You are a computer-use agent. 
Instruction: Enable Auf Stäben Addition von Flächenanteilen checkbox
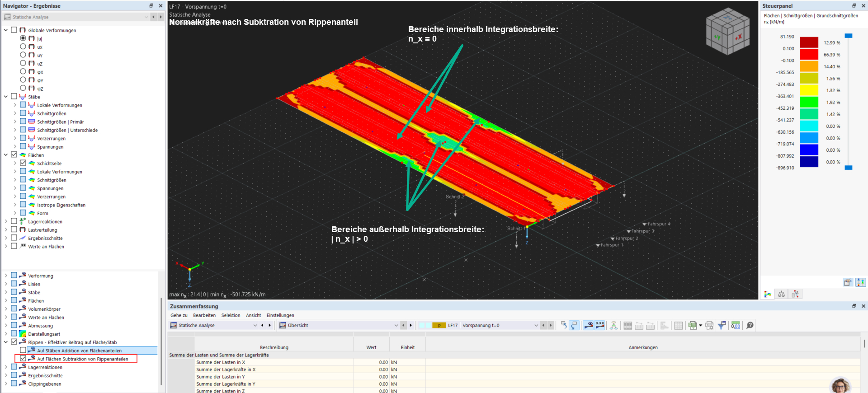coord(23,351)
